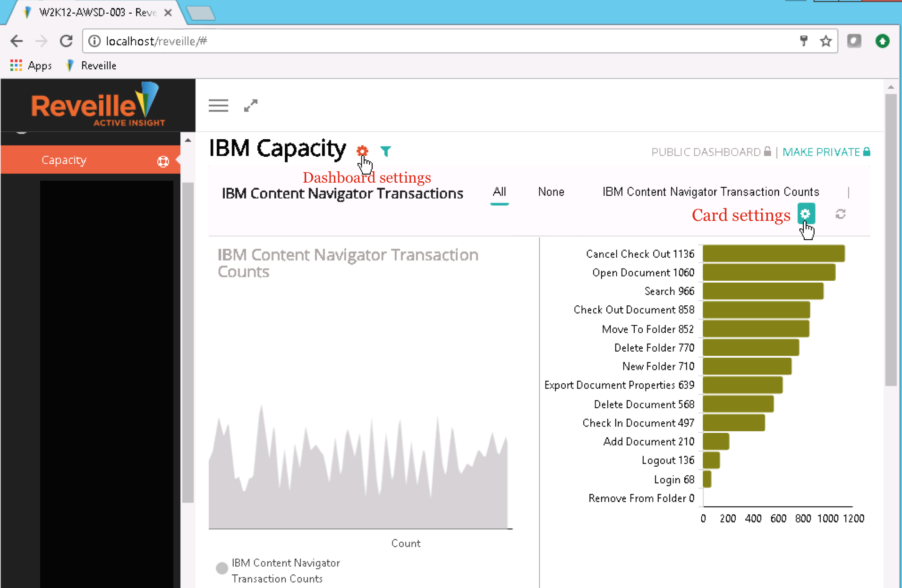Select the None series filter tab
Image resolution: width=902 pixels, height=588 pixels.
point(551,192)
